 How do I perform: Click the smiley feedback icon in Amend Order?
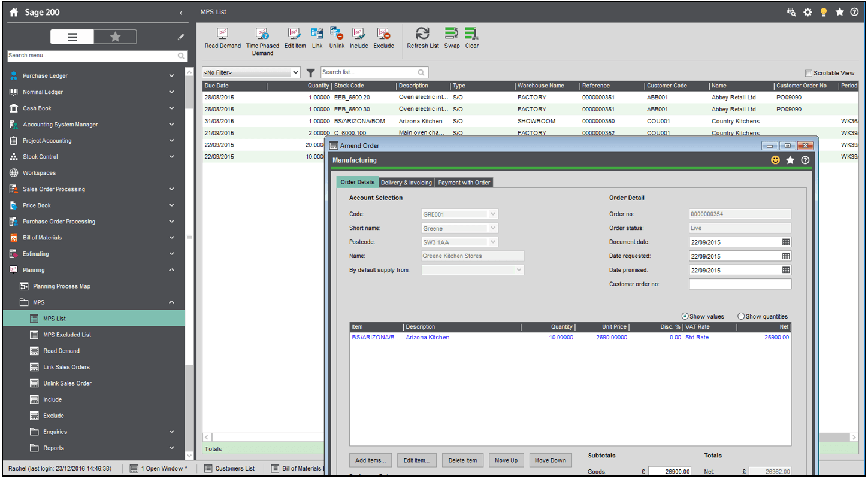[x=776, y=160]
